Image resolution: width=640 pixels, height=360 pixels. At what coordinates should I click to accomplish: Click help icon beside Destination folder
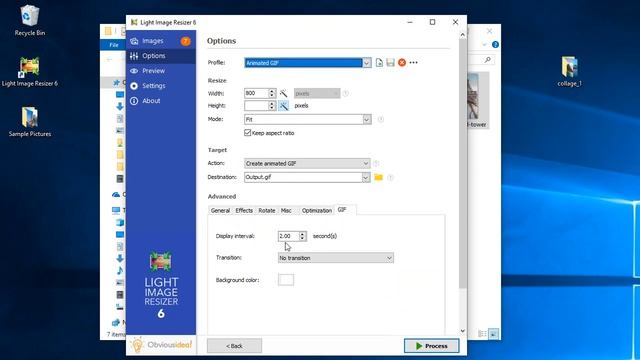(390, 178)
